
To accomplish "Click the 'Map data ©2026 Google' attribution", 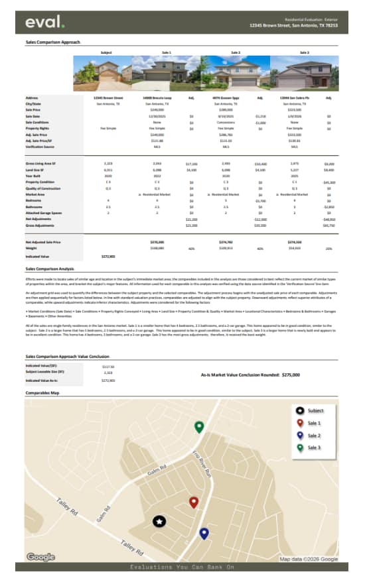I will click(309, 559).
